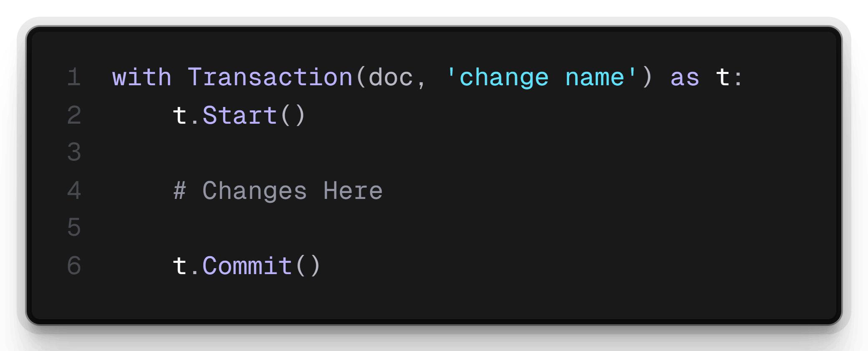
Task: Click the 'doc' argument
Action: tap(390, 78)
